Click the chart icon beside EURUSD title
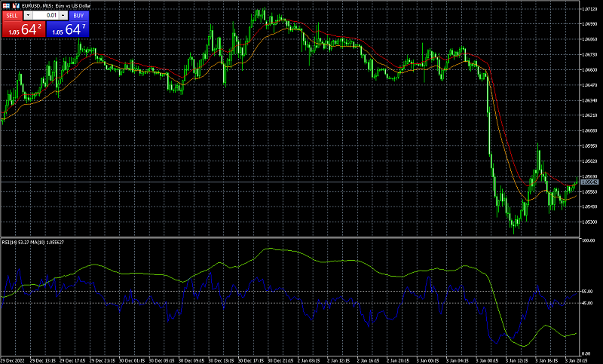 (x=15, y=5)
